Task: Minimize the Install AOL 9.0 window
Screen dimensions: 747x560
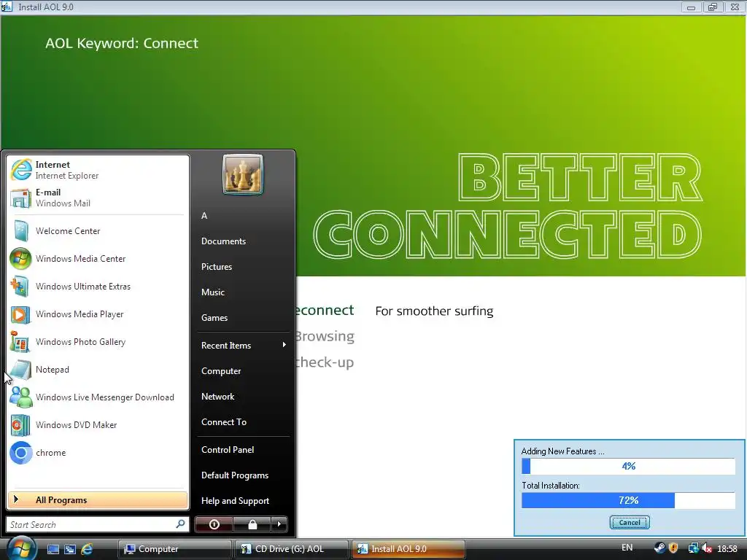Action: (x=691, y=7)
